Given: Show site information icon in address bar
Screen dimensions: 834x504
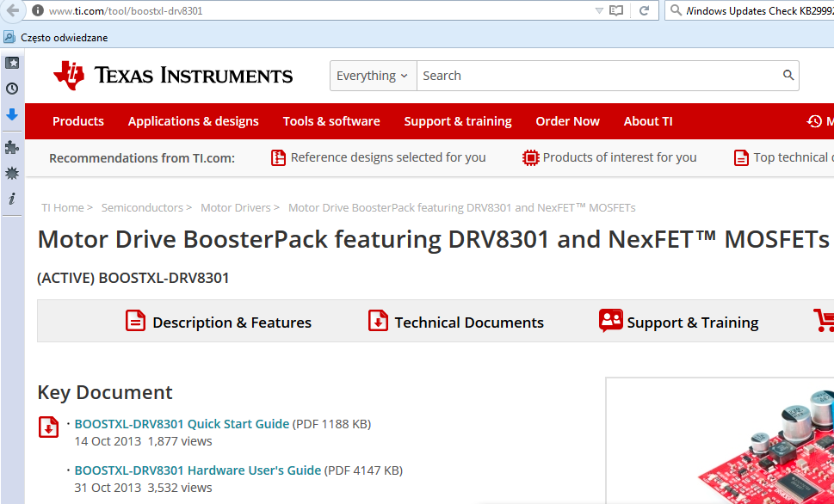Looking at the screenshot, I should [x=37, y=10].
